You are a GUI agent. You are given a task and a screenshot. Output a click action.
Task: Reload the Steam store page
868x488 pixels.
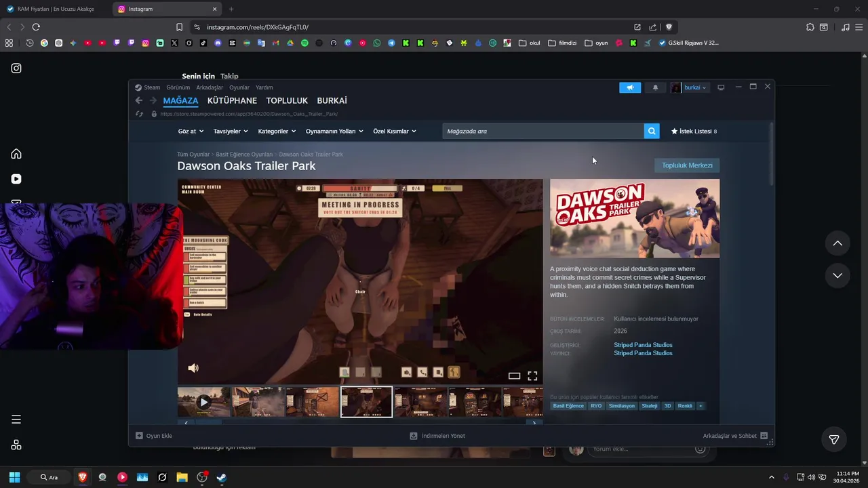[139, 114]
